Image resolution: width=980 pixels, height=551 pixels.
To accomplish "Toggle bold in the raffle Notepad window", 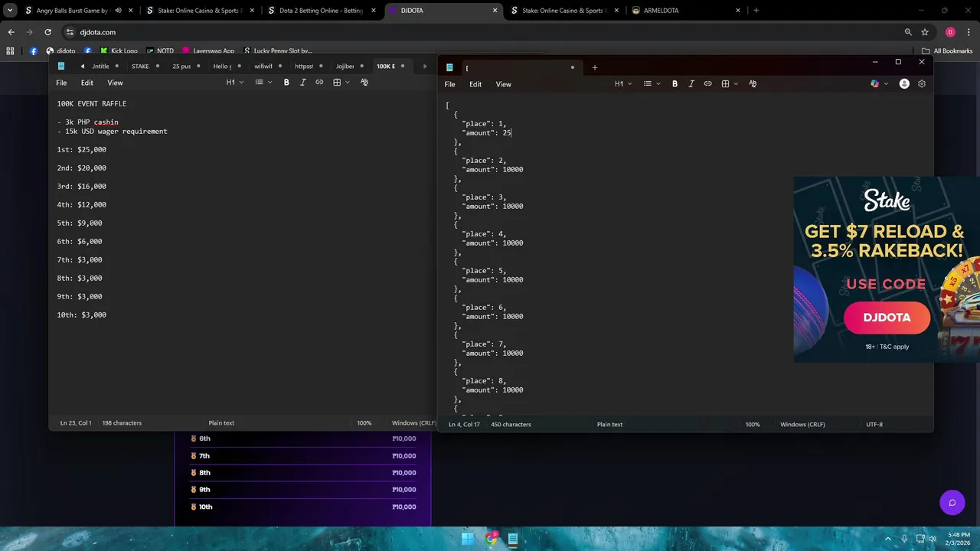I will (286, 83).
